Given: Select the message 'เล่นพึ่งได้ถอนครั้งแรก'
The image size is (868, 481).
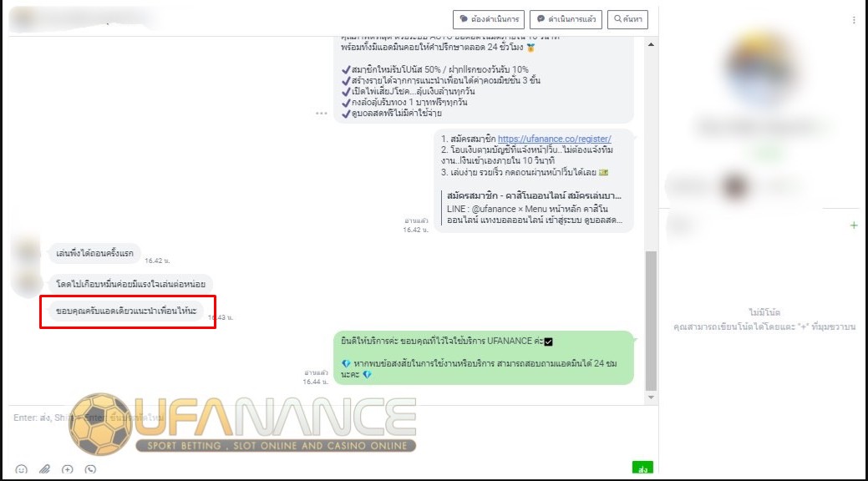Looking at the screenshot, I should 94,252.
